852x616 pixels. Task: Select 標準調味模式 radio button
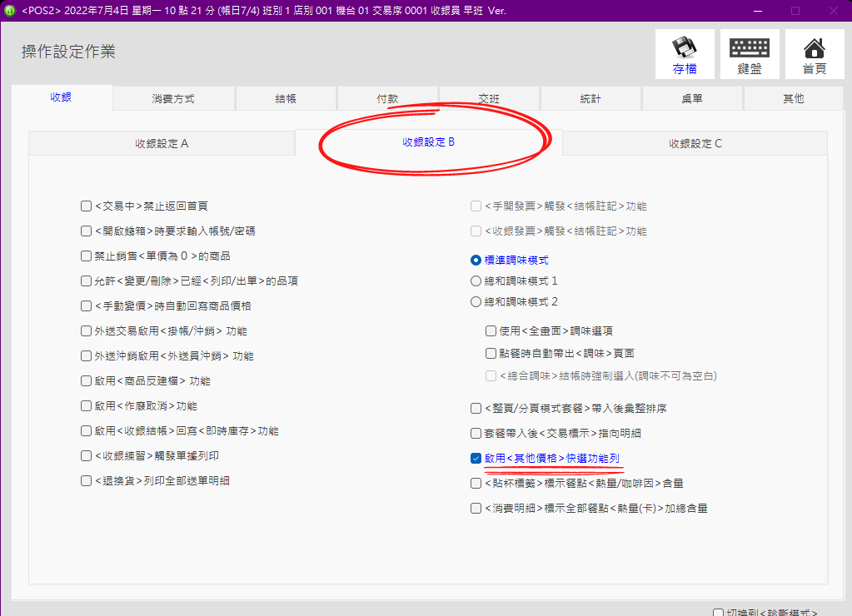click(x=476, y=261)
